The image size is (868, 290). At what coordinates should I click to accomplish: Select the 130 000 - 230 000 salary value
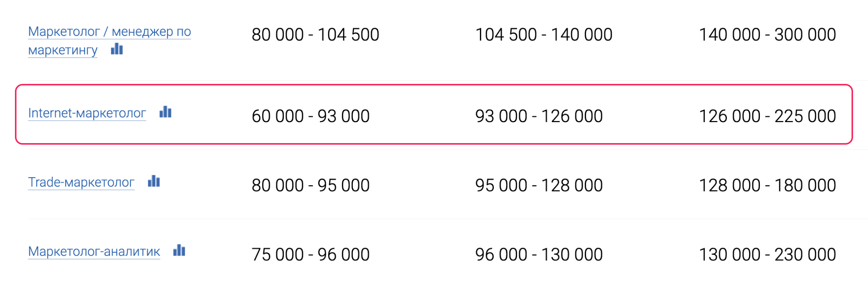tap(767, 255)
